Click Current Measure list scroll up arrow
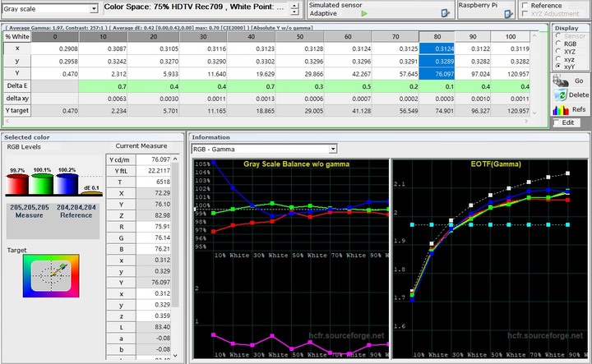The image size is (592, 364). (x=175, y=159)
